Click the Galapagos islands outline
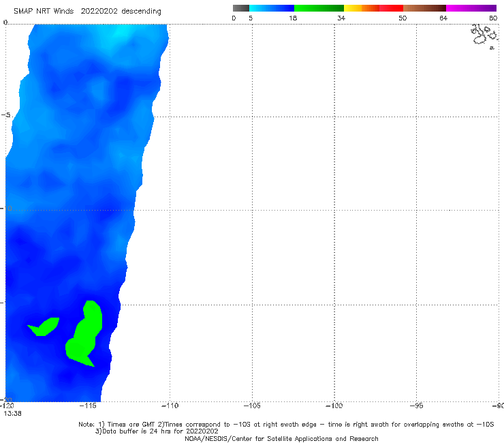504x443 pixels. click(x=484, y=35)
